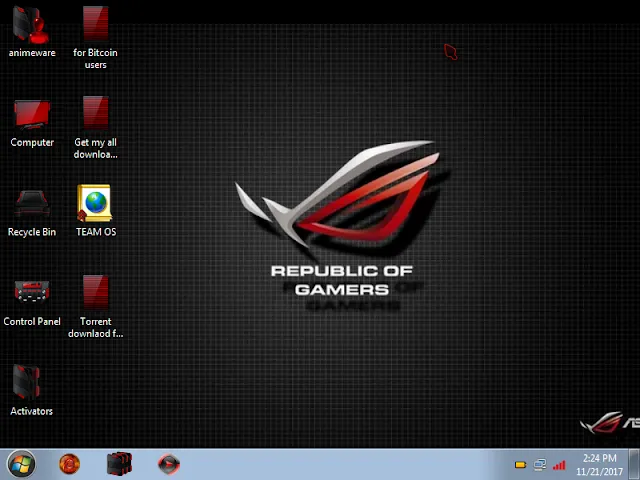Click the date 11/21/2017 in tray
Image resolution: width=640 pixels, height=480 pixels.
click(599, 472)
